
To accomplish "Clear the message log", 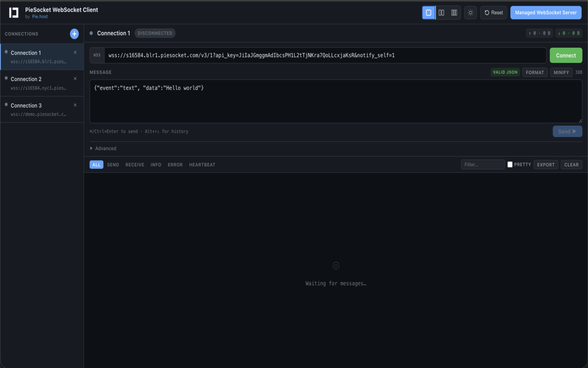I will point(571,165).
